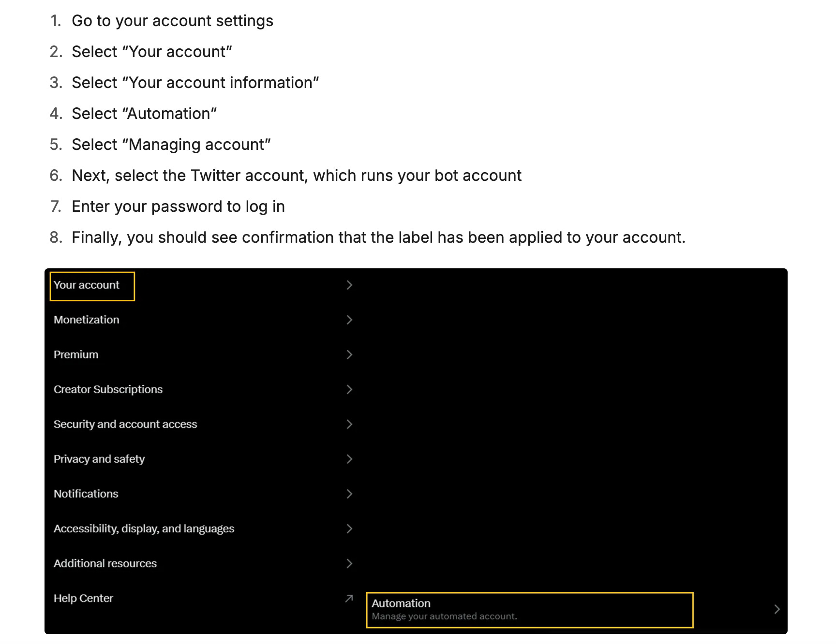
Task: Open Privacy and safety settings
Action: tap(203, 459)
